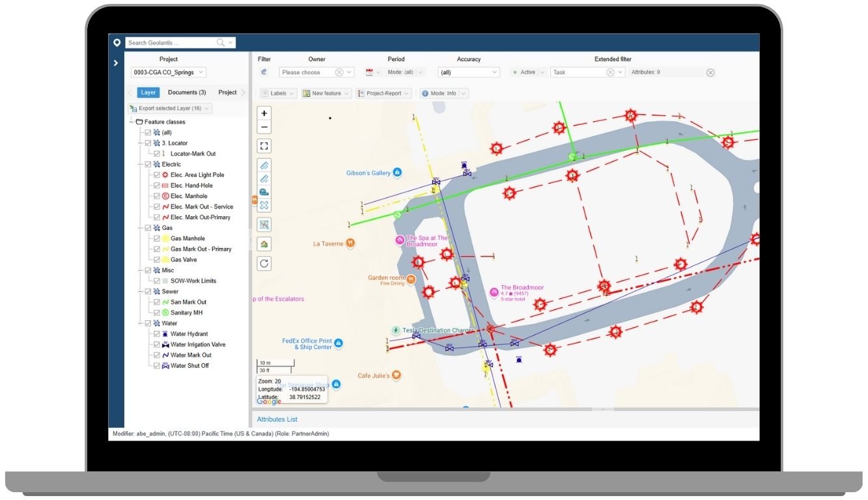Click the map zoom in plus button

pyautogui.click(x=264, y=113)
